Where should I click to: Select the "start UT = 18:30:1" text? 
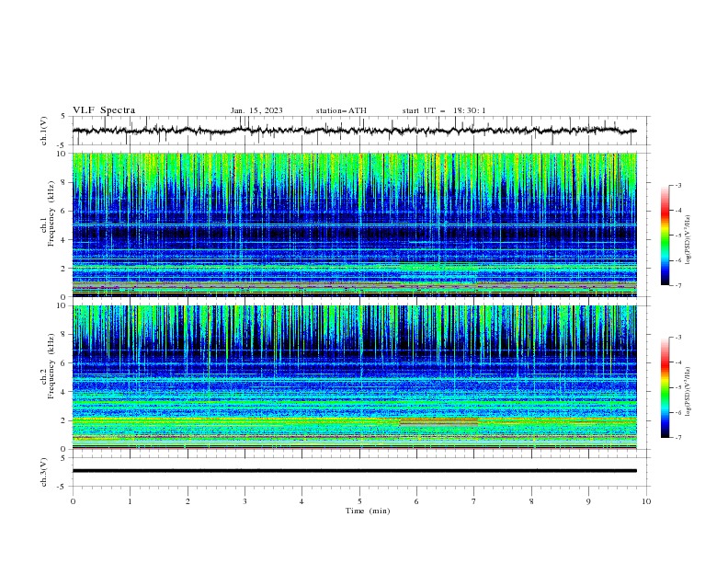(444, 110)
